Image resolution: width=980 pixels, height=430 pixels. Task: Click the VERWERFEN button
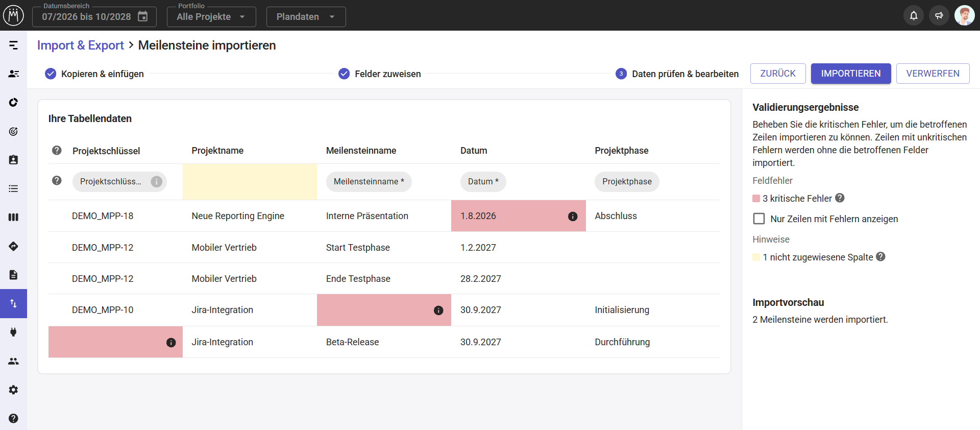point(933,74)
